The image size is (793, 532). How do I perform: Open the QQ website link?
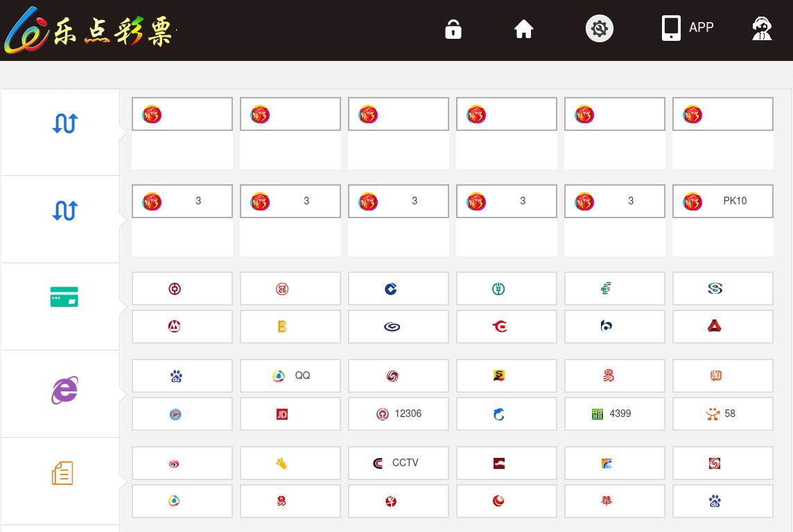pos(290,375)
